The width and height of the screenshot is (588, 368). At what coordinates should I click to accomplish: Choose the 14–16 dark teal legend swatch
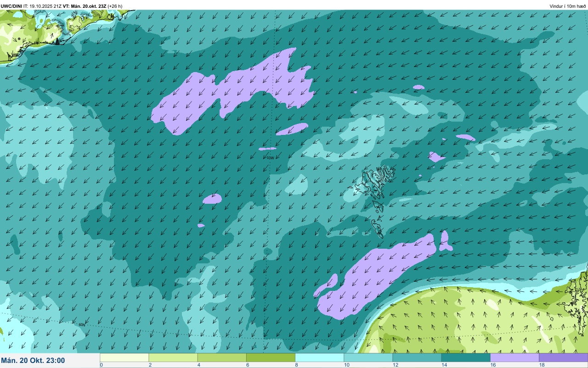point(466,357)
